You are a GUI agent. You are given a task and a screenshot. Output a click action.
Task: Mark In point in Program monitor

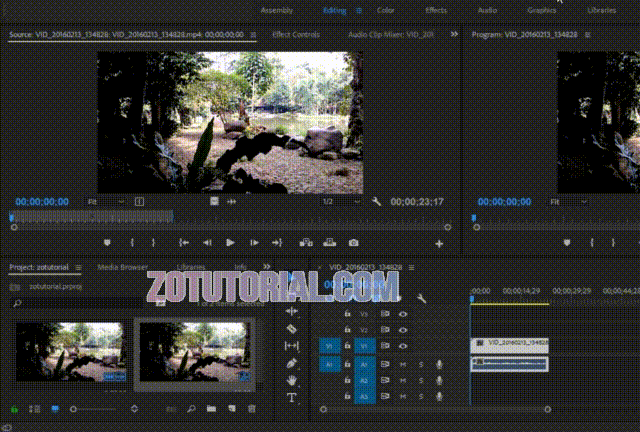(x=592, y=243)
